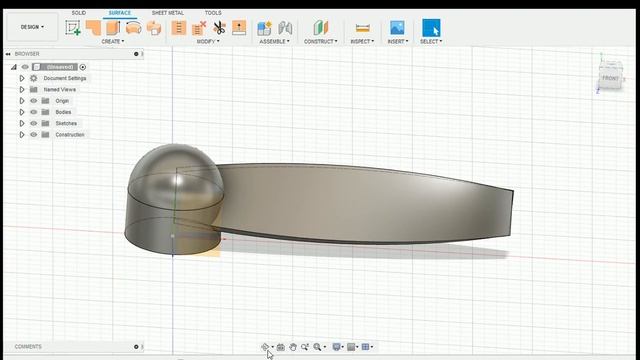640x360 pixels.
Task: Open the Inspect dropdown menu
Action: coord(362,41)
